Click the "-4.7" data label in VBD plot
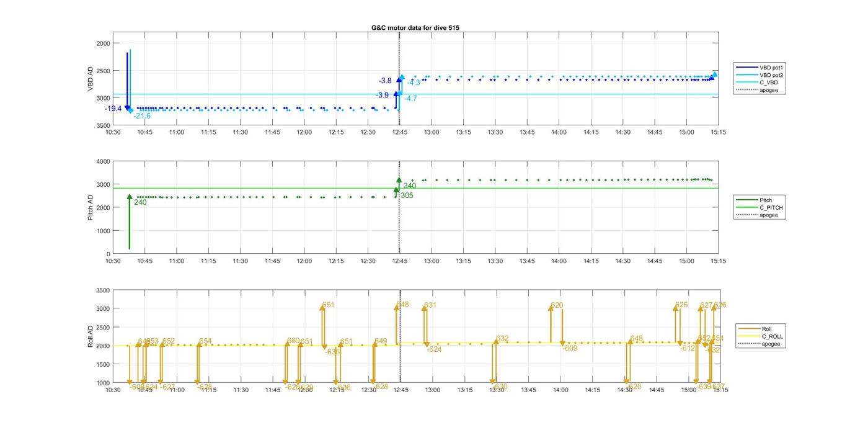 (x=410, y=98)
